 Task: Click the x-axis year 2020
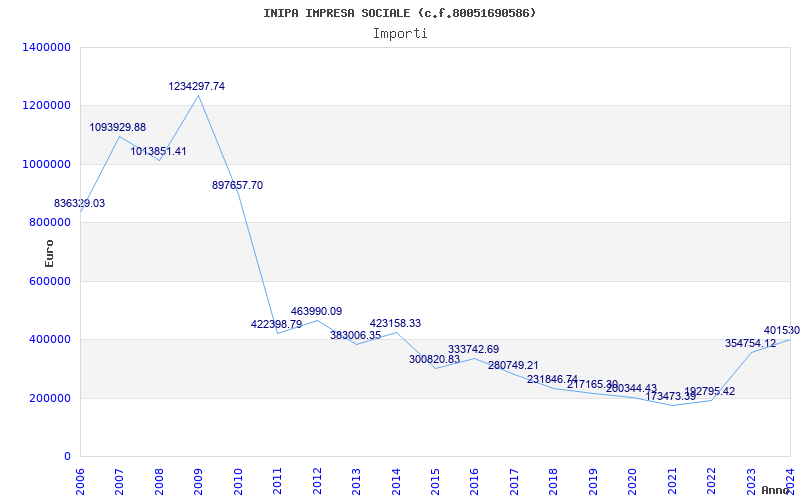pyautogui.click(x=633, y=481)
